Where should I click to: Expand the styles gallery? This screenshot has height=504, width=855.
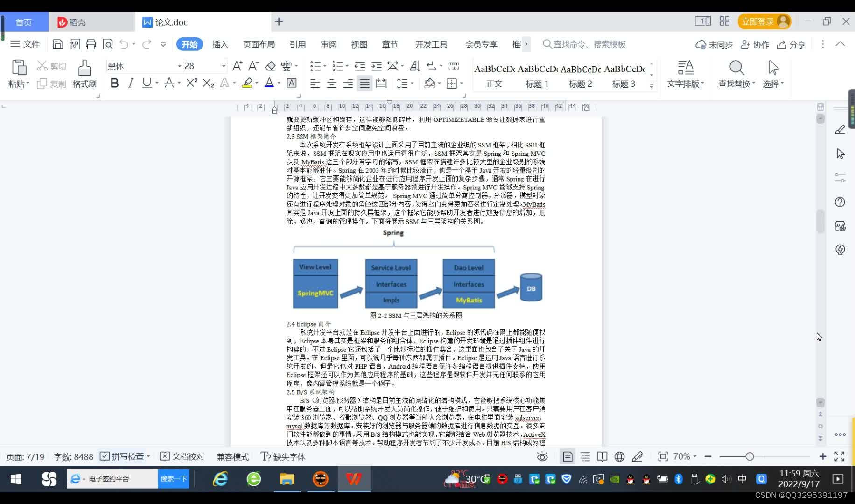coord(652,86)
